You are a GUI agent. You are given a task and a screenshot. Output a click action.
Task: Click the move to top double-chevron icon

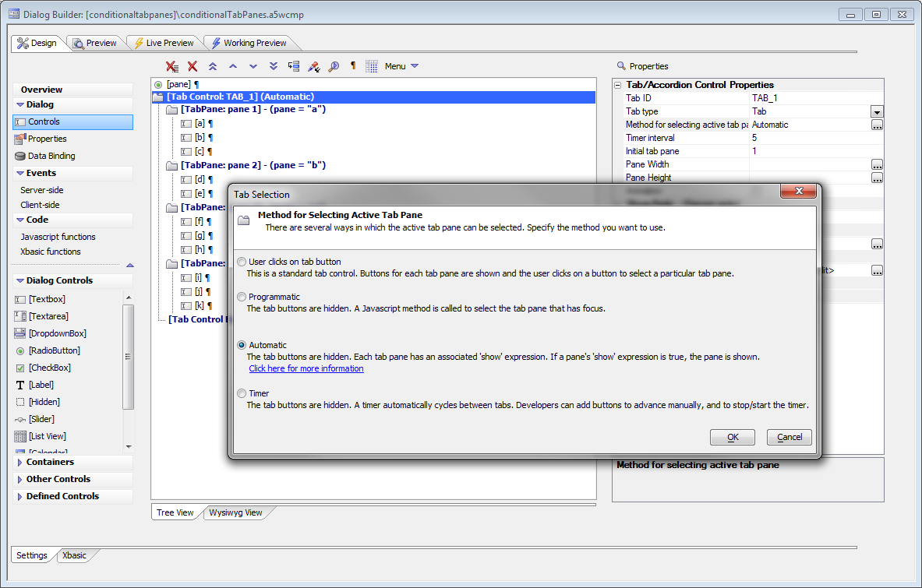click(x=213, y=66)
